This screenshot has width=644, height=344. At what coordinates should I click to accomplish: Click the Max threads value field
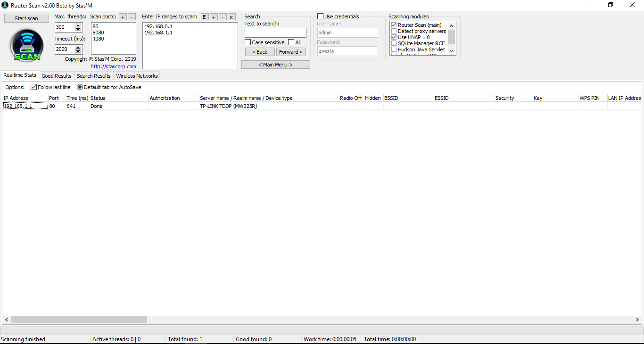[x=65, y=27]
